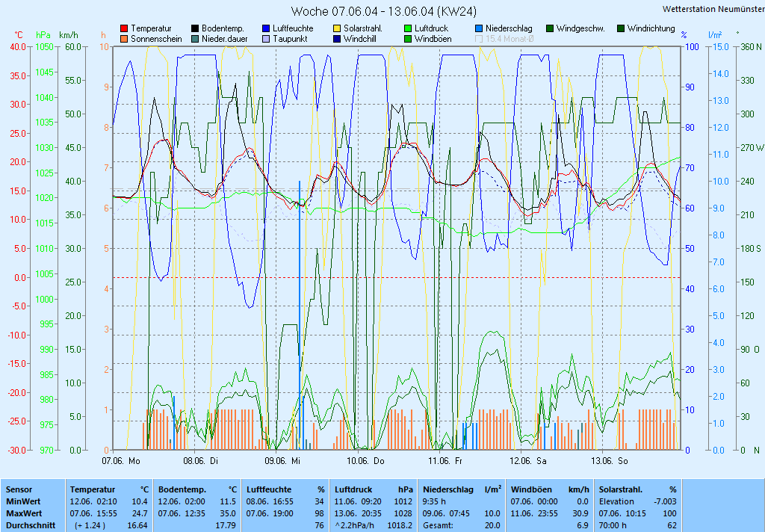Click the dark blue Windchill legend swatch
Screen dimensions: 765x532
pyautogui.click(x=337, y=39)
